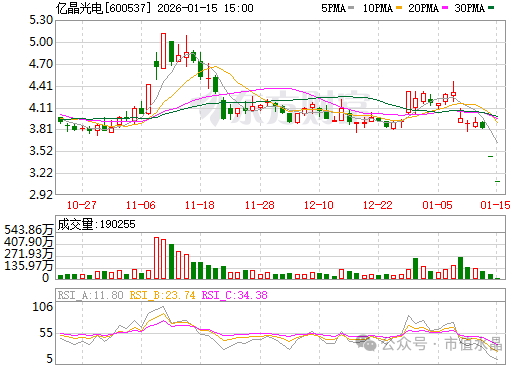
Task: Click the 成交量:190255 volume label
Action: (97, 224)
